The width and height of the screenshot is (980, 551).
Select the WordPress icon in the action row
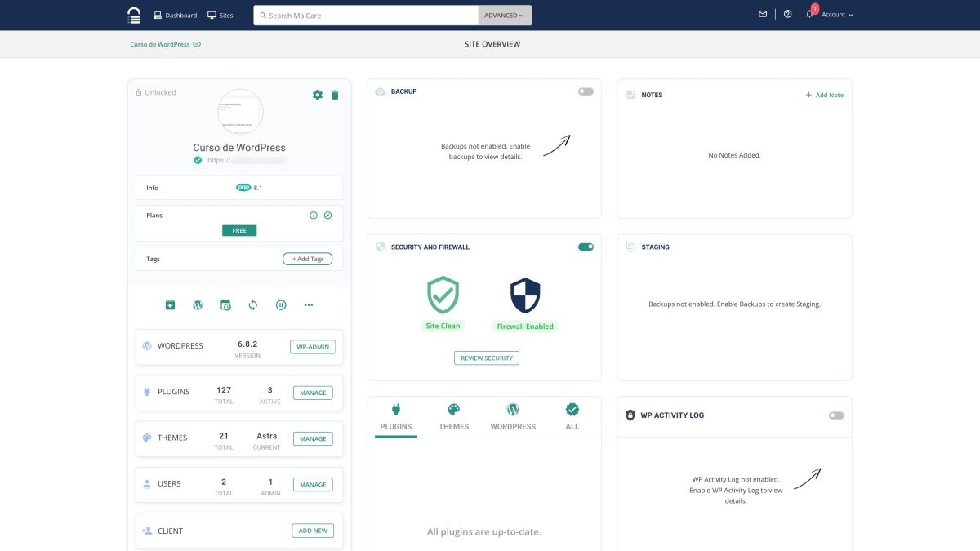(x=198, y=304)
